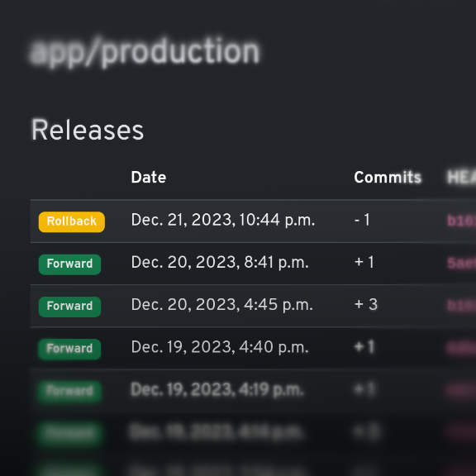Click the Releases heading
The width and height of the screenshot is (476, 476).
click(x=88, y=130)
